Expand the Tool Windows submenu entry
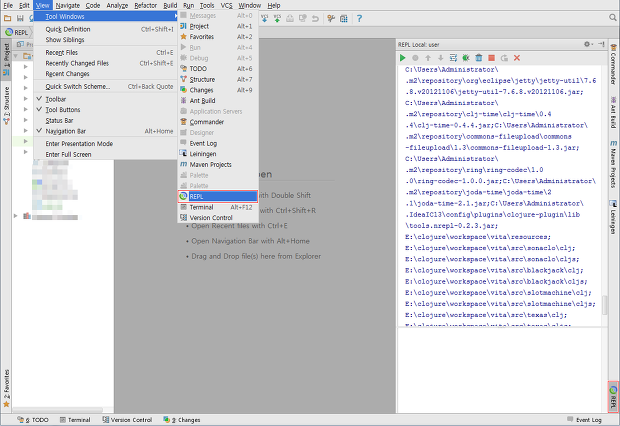Screen dimensions: 620x426 click(x=106, y=16)
